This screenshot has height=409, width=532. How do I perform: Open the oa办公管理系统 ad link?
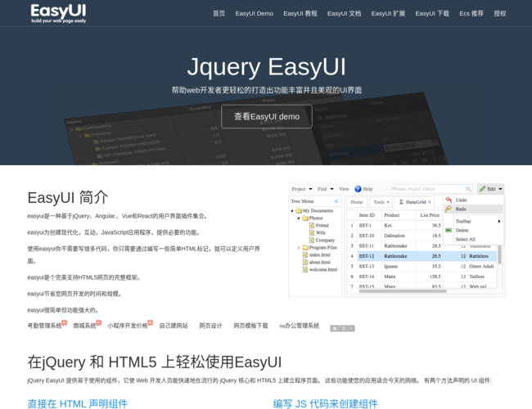click(x=299, y=326)
